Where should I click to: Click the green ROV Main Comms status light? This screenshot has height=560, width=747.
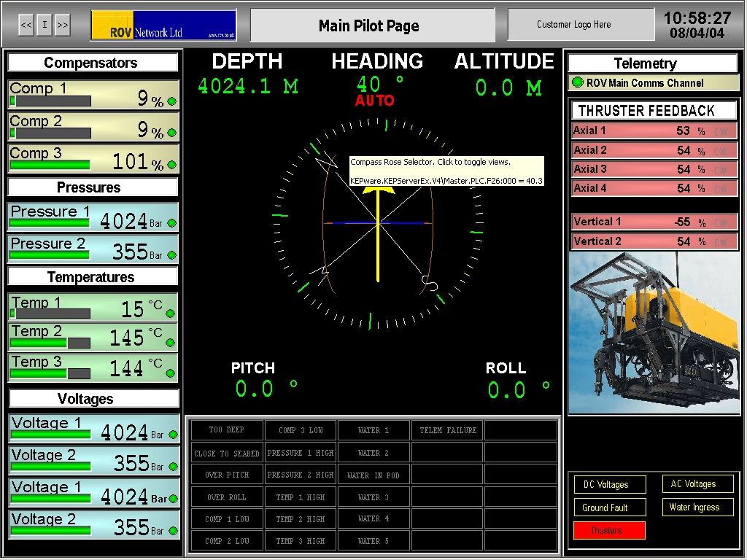click(578, 83)
